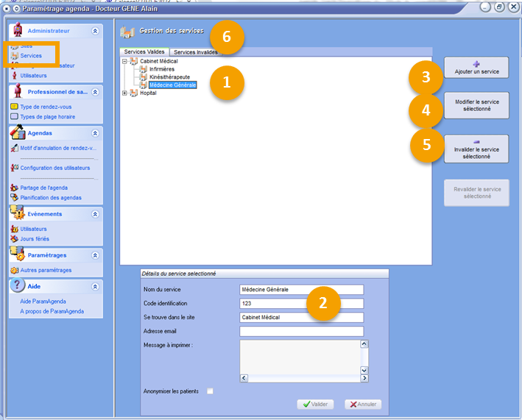
Task: Expand the Hopital tree node
Action: 124,93
